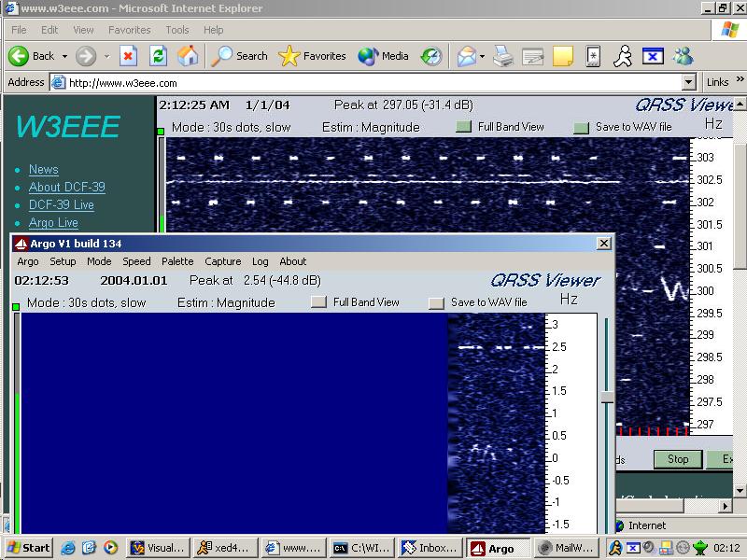This screenshot has width=747, height=560.
Task: Click the page vertical scrollbar down arrow
Action: 740,491
